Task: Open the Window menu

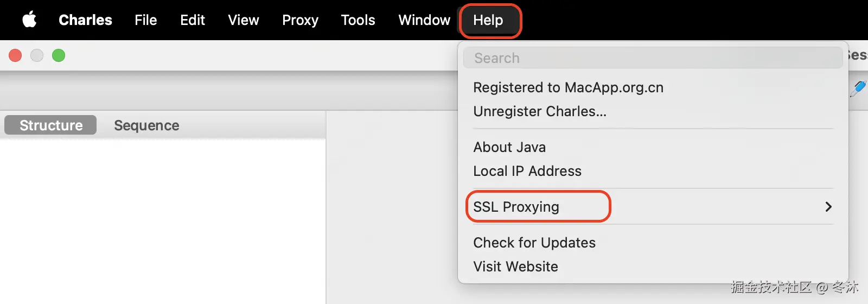Action: (x=424, y=20)
